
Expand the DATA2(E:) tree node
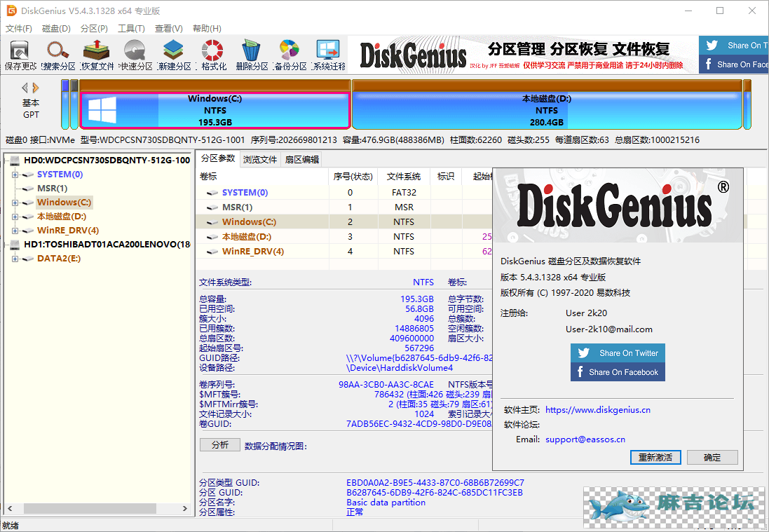pos(15,259)
